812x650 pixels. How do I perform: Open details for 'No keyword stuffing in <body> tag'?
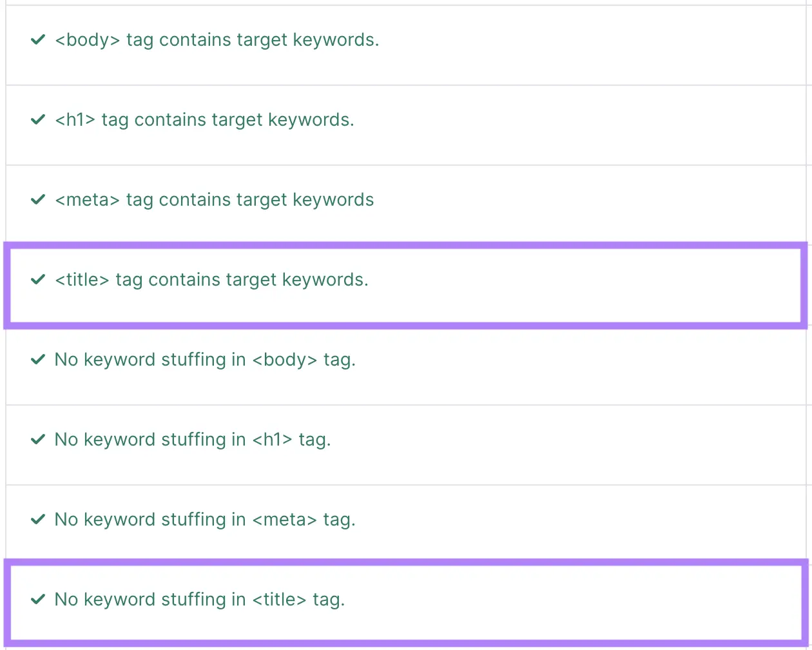point(205,359)
